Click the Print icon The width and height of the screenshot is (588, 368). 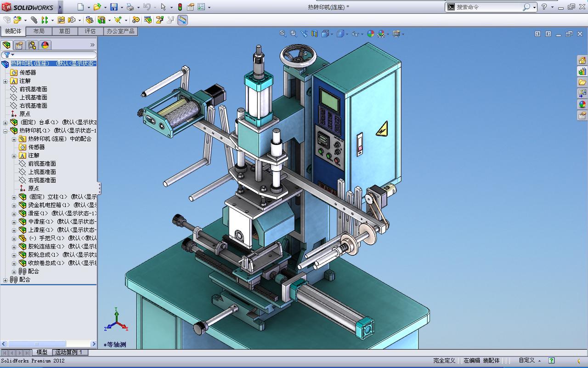point(130,7)
